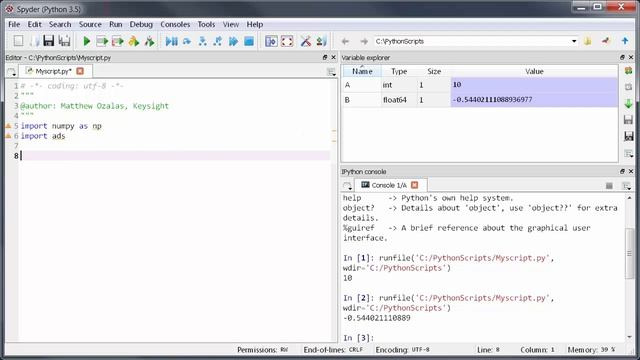Screen dimensions: 640x360
Task: Open File menu
Action: pos(14,24)
